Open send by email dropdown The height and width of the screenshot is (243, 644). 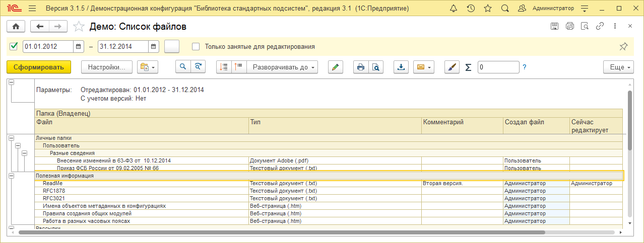[424, 67]
